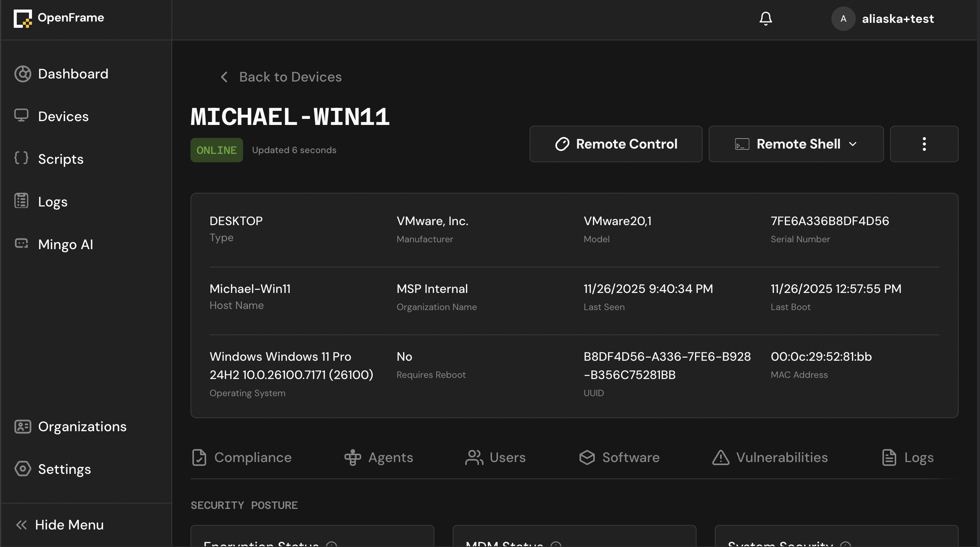Switch to the Users tab
This screenshot has width=980, height=547.
[495, 457]
